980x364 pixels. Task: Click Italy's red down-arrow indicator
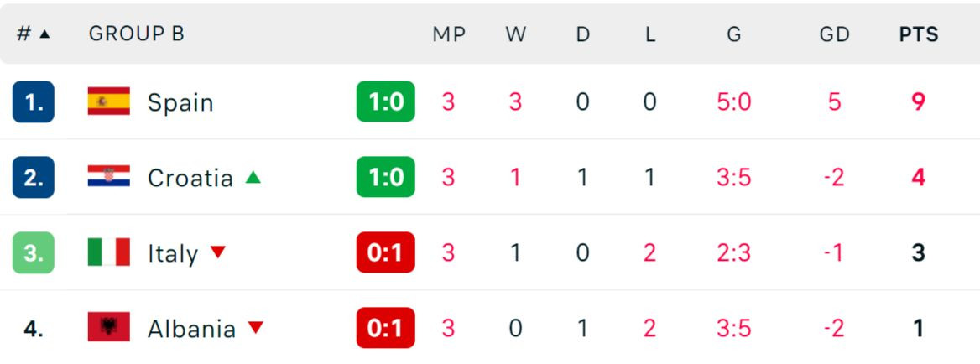click(x=218, y=252)
